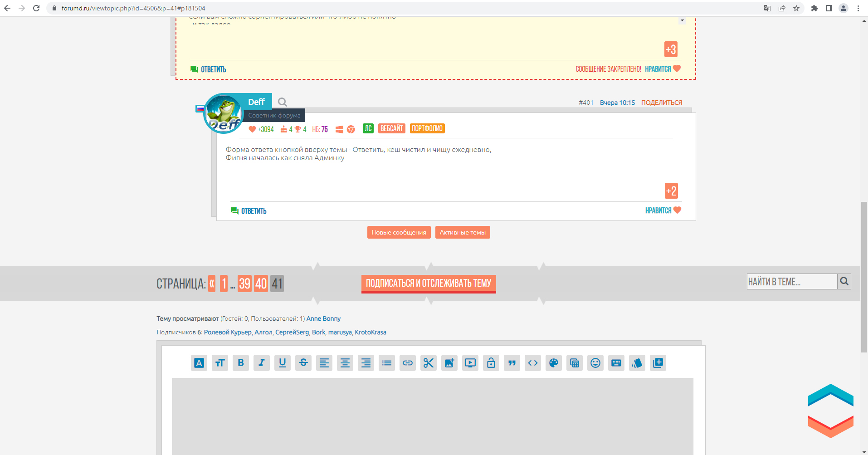Insert a quote block
This screenshot has height=455, width=868.
click(512, 363)
